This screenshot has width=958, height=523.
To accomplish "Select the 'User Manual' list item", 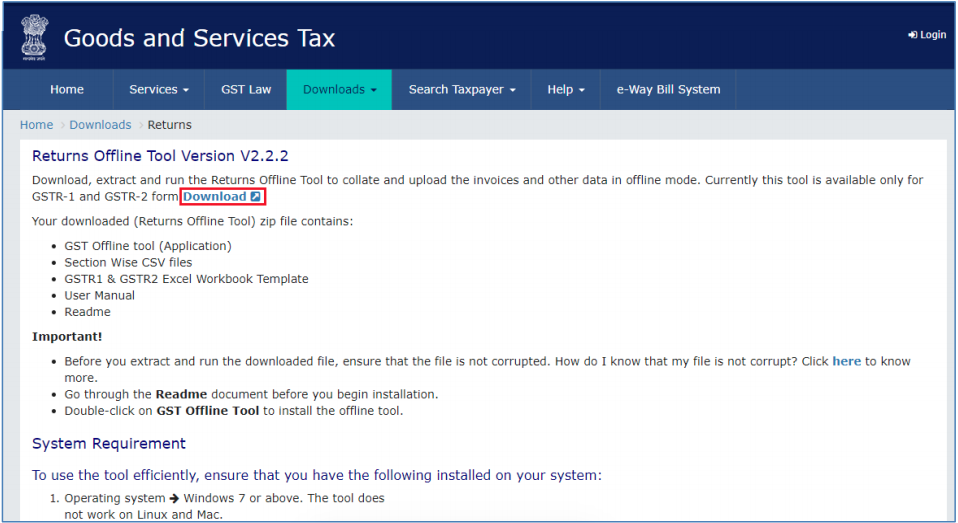I will click(100, 295).
